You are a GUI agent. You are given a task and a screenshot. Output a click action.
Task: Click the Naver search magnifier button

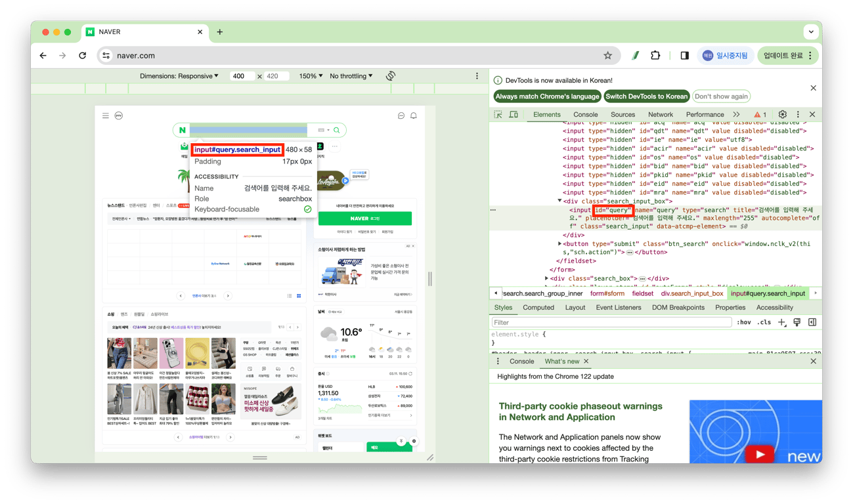(337, 130)
